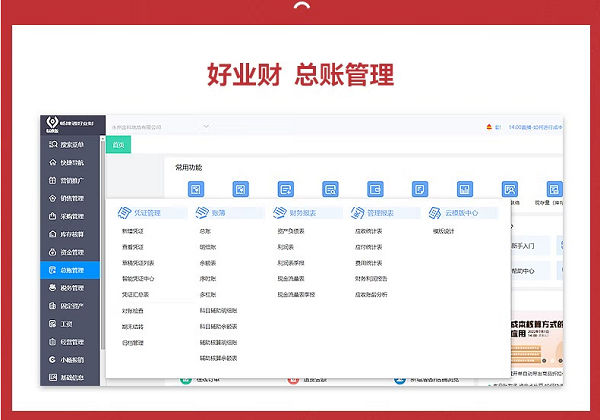Open 新增凭证 under 凭证管理
600x420 pixels.
133,231
